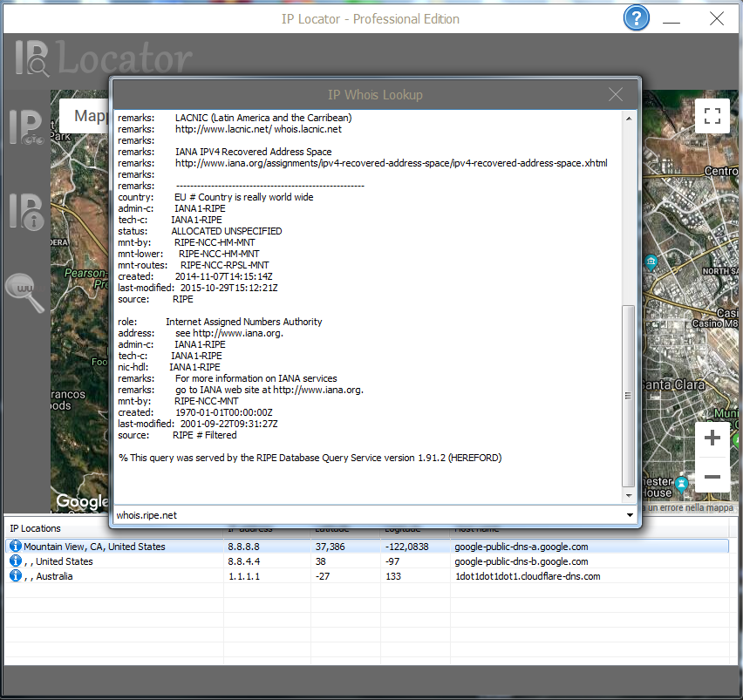Select the Mountain View, CA, United States row
743x700 pixels.
(x=367, y=546)
